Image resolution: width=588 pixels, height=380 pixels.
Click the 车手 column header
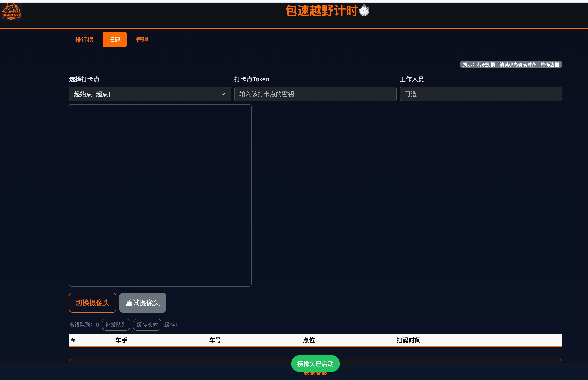[121, 340]
